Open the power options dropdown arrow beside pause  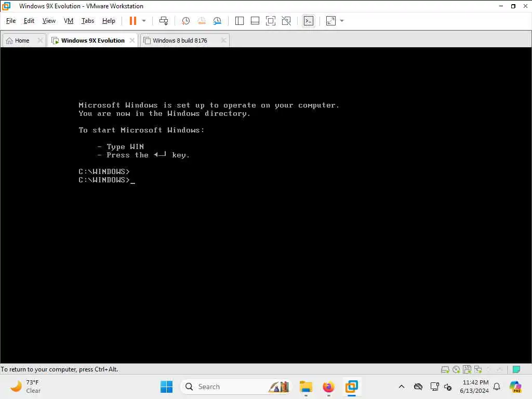coord(144,21)
